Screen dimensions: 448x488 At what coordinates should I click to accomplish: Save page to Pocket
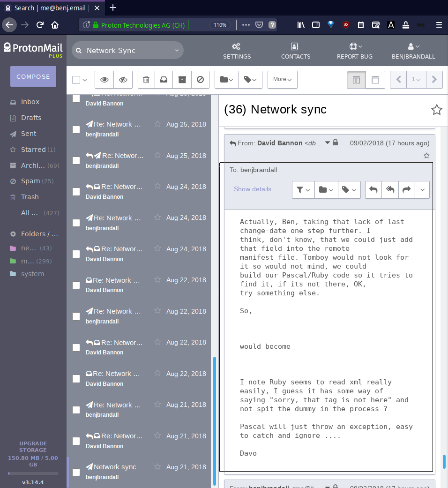pos(259,25)
